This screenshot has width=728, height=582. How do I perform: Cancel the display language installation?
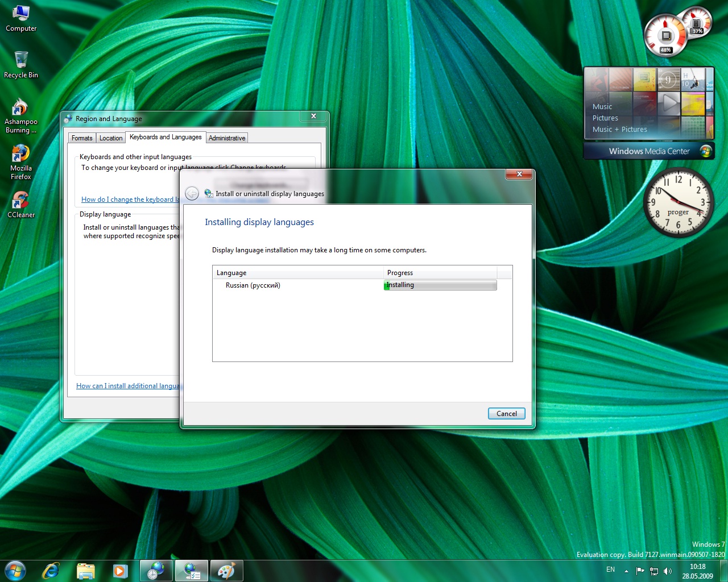click(506, 413)
